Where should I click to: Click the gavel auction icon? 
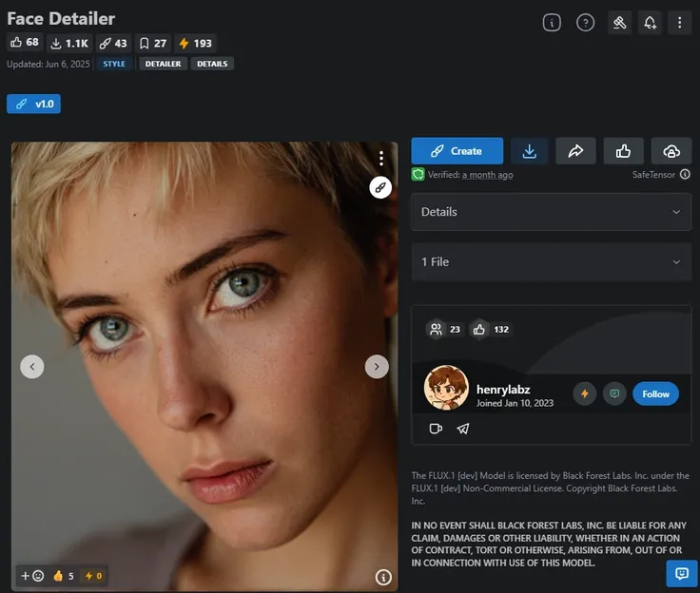tap(619, 23)
